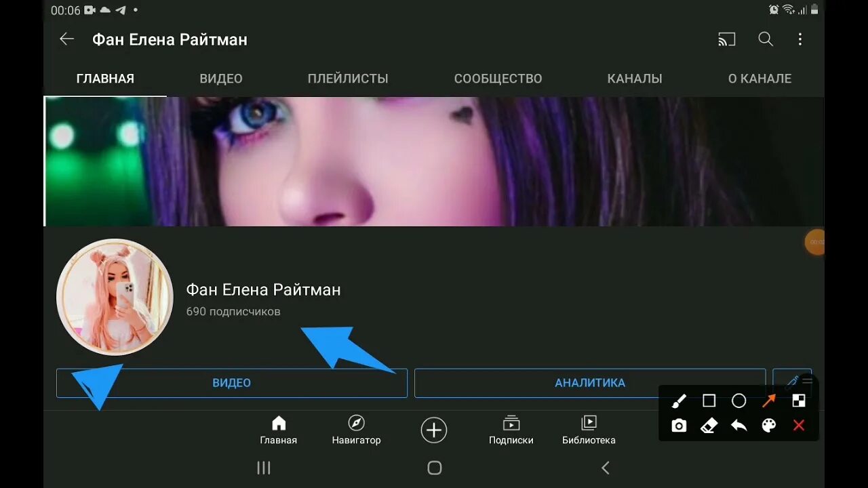Close the drawing toolbar with red X

(799, 426)
